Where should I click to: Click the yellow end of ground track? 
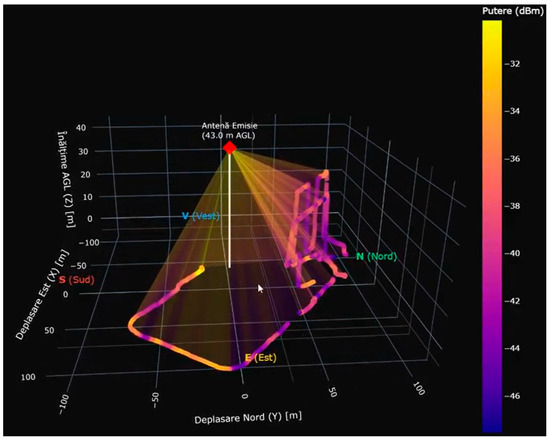[x=202, y=269]
